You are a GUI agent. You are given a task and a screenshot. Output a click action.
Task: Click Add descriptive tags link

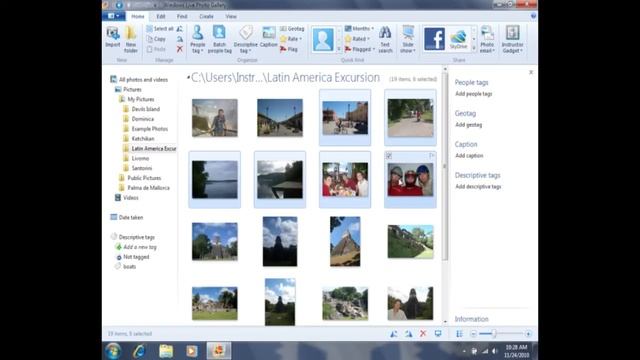478,187
